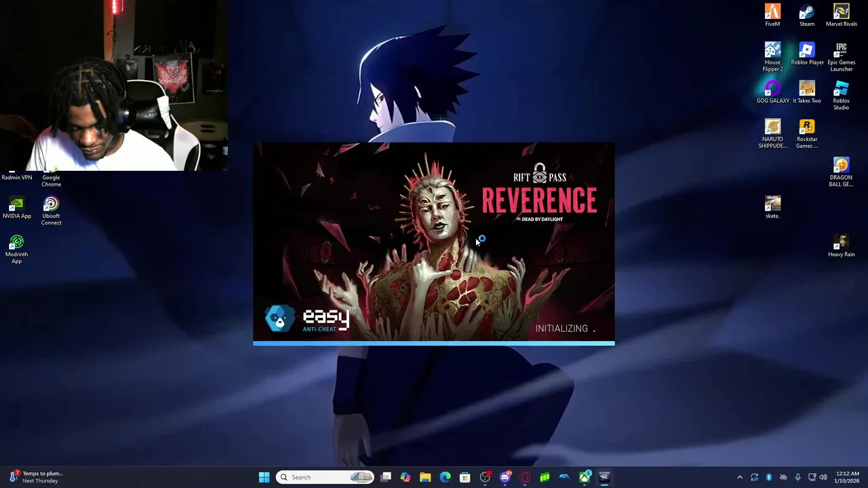Select the Roblox Studio desktop icon

841,96
